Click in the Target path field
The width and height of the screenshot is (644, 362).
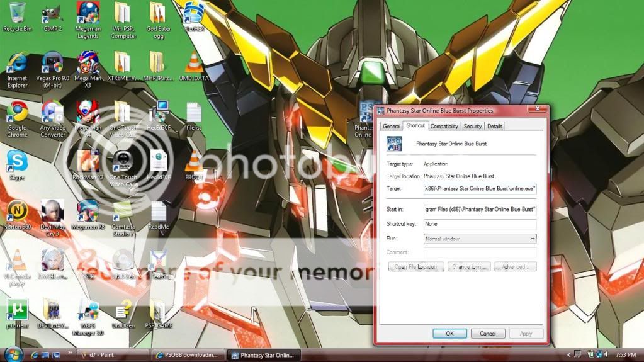coord(480,188)
